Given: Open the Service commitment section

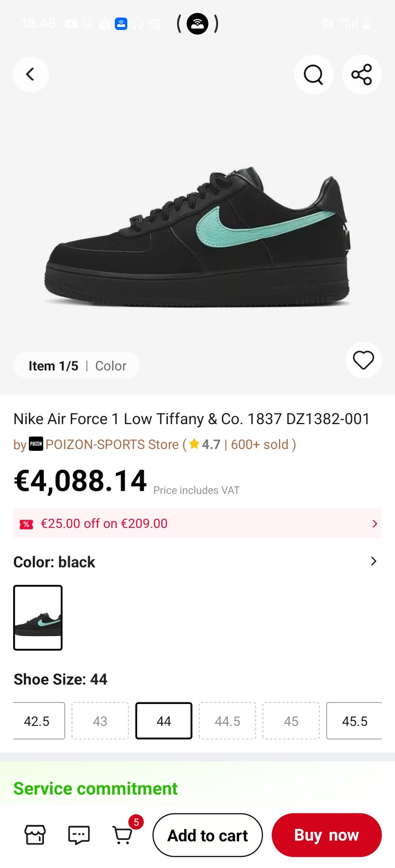Looking at the screenshot, I should pyautogui.click(x=95, y=788).
